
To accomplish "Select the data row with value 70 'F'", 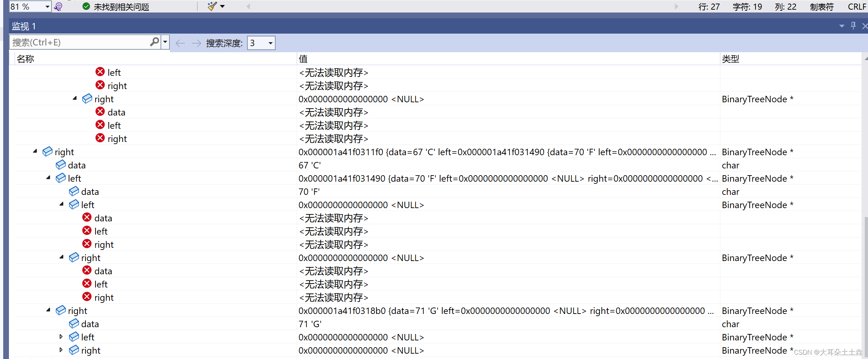I will tap(438, 192).
